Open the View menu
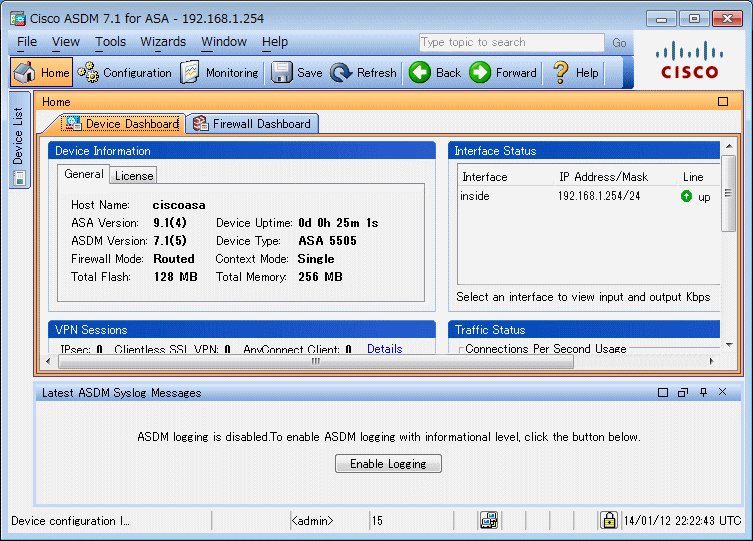 (x=65, y=42)
